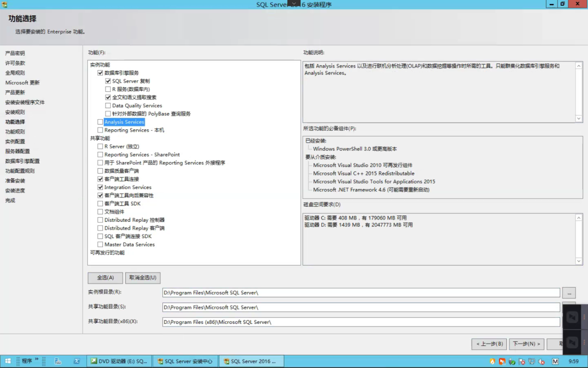The width and height of the screenshot is (588, 368).
Task: Click the volume tray icon
Action: (541, 361)
